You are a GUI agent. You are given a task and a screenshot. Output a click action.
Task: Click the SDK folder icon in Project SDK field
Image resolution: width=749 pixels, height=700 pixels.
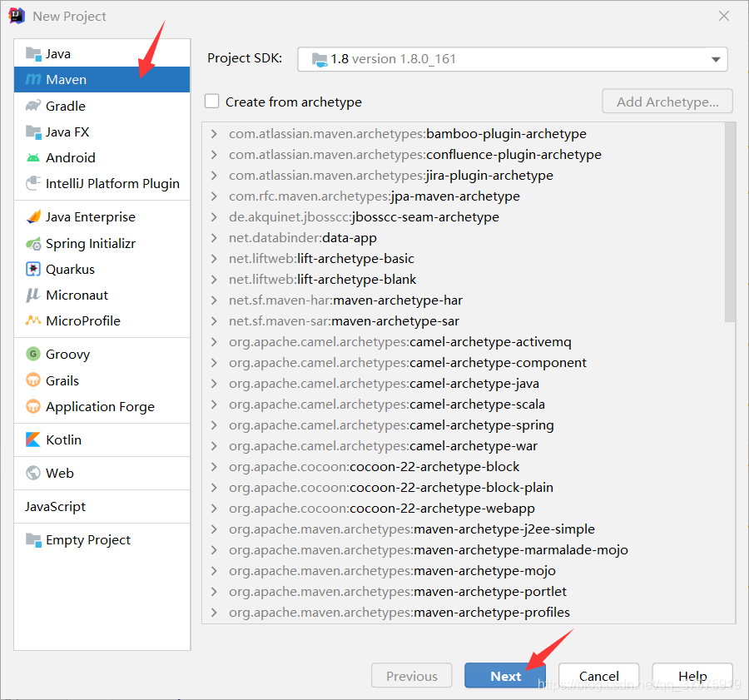[x=320, y=59]
